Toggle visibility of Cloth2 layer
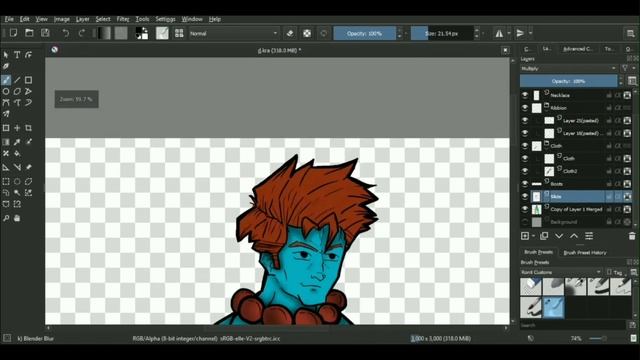The width and height of the screenshot is (640, 360). [525, 171]
